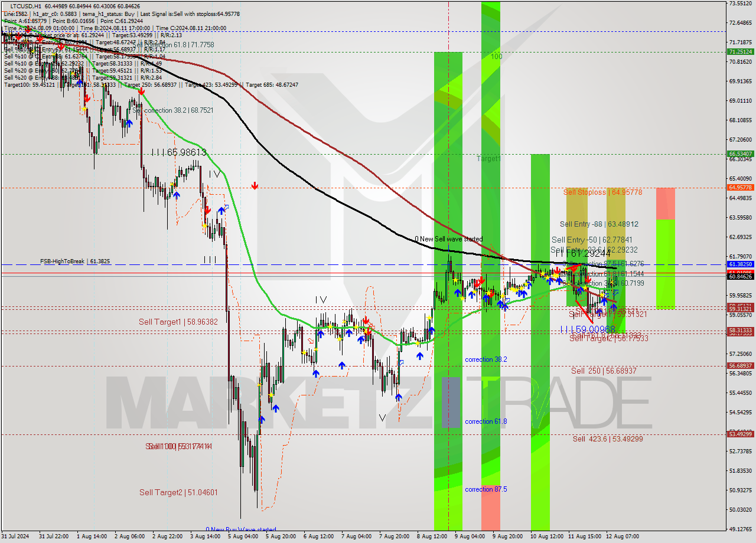The image size is (756, 543).
Task: Click the 69.91365 price axis value
Action: (x=740, y=81)
